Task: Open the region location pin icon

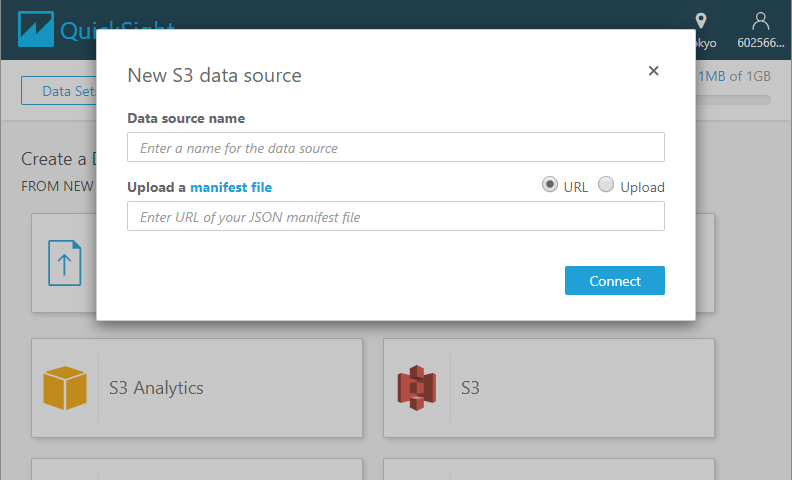Action: coord(701,21)
